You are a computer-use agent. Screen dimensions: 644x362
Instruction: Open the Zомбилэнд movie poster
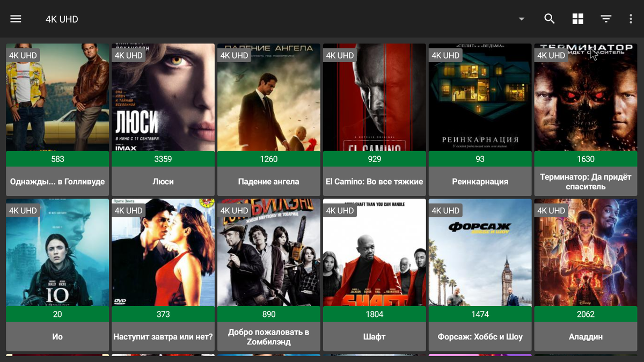point(269,253)
